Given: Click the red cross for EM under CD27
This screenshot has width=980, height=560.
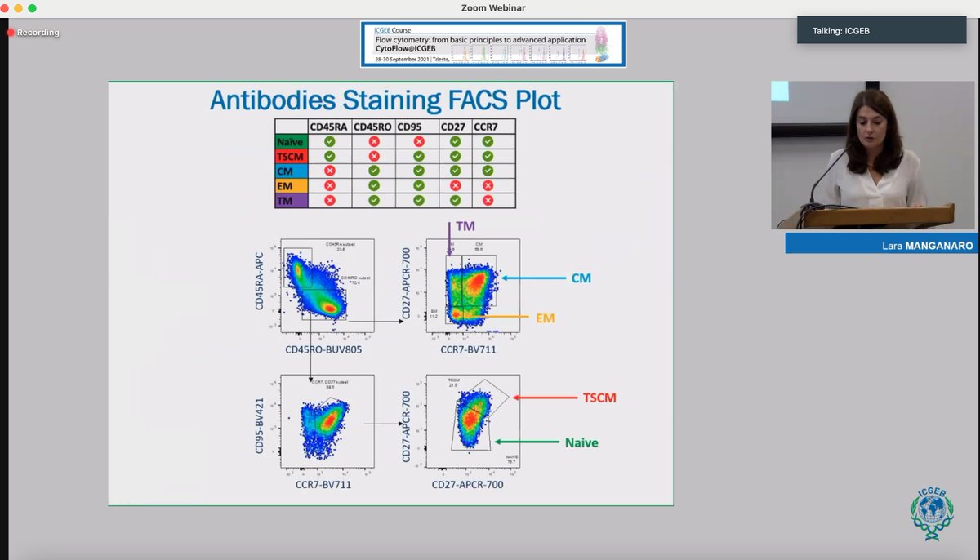Looking at the screenshot, I should pos(456,185).
